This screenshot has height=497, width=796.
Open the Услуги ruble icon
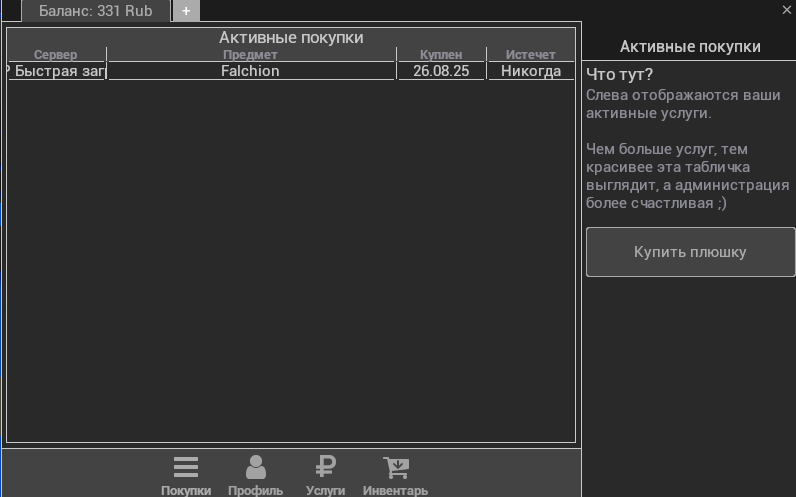click(x=325, y=467)
